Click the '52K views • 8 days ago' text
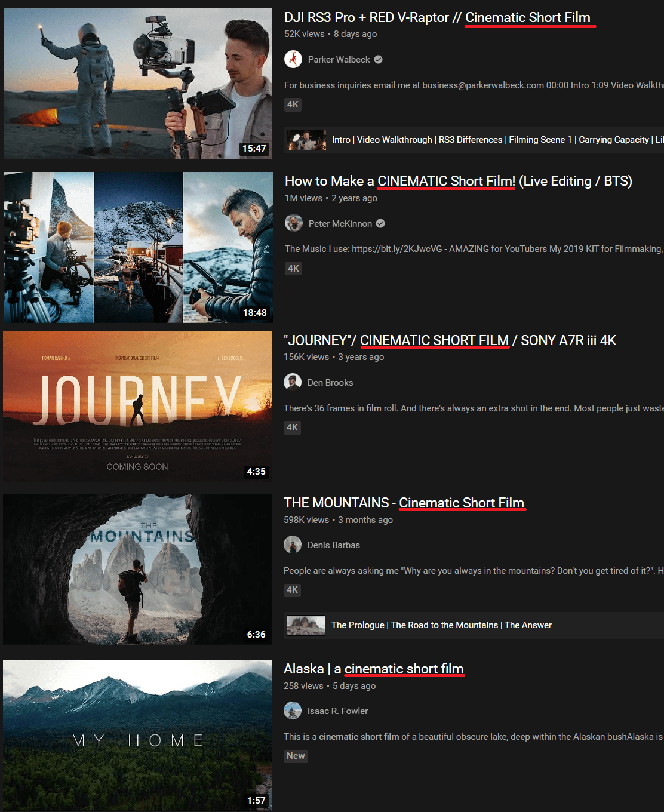 pyautogui.click(x=331, y=34)
